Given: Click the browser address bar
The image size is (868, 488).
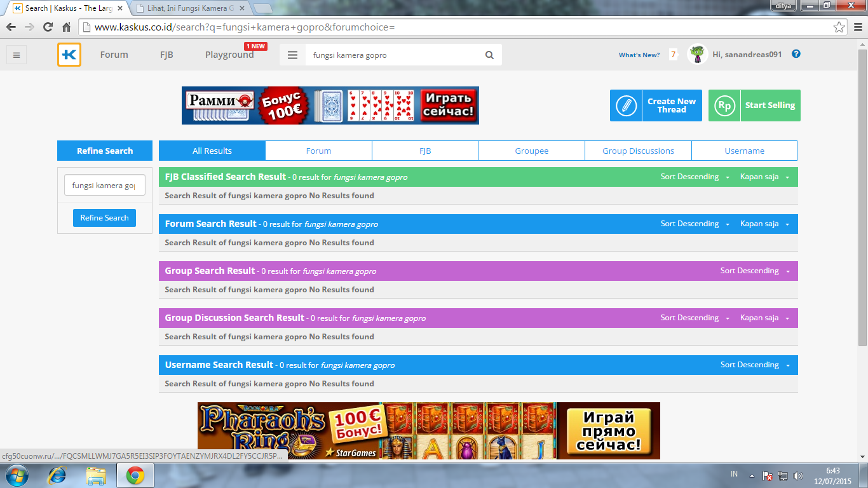Looking at the screenshot, I should tap(455, 27).
